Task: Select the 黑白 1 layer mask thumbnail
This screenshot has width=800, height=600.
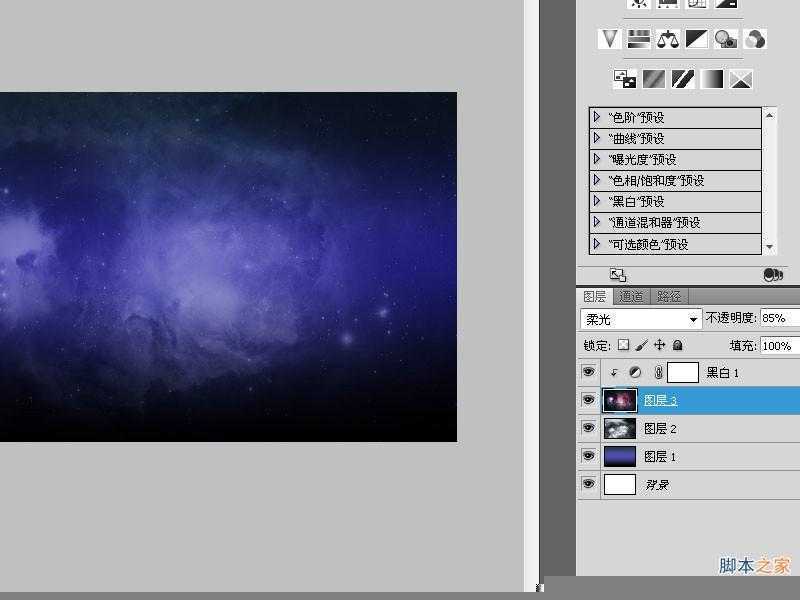Action: point(683,372)
